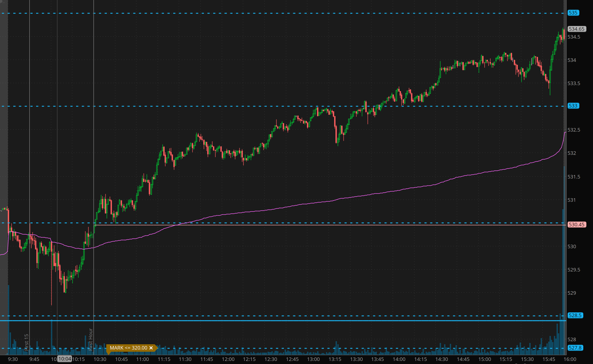Viewport: 593px width, 364px height.
Task: Click the 529 tick on price axis
Action: pos(571,293)
